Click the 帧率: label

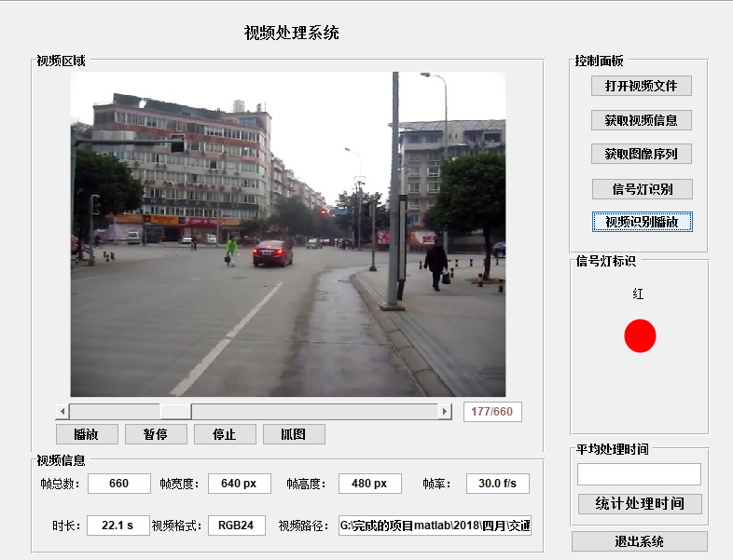click(x=436, y=484)
